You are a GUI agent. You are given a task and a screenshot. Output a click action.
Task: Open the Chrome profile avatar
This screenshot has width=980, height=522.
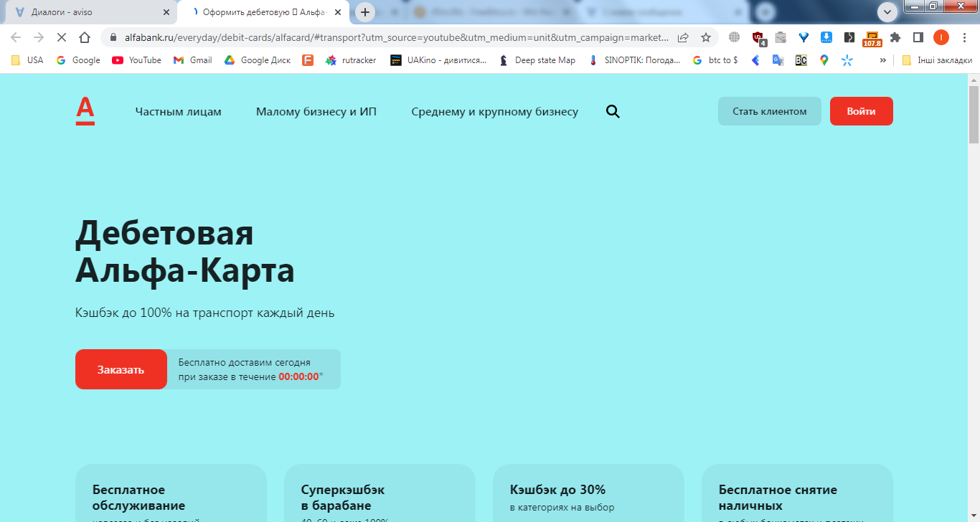(x=941, y=37)
